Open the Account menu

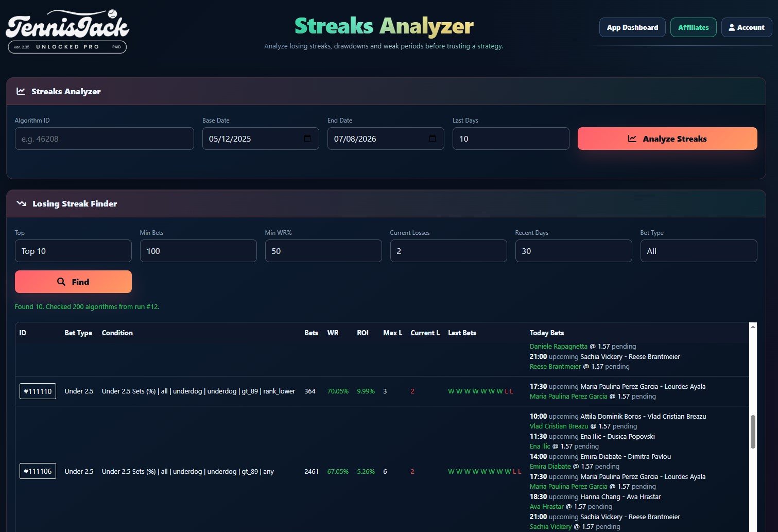(x=746, y=27)
